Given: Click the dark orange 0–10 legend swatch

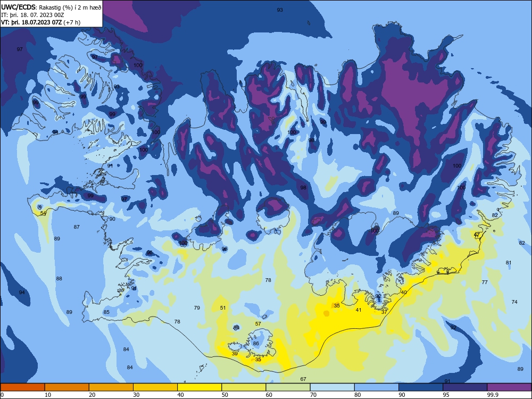Looking at the screenshot, I should [22, 387].
